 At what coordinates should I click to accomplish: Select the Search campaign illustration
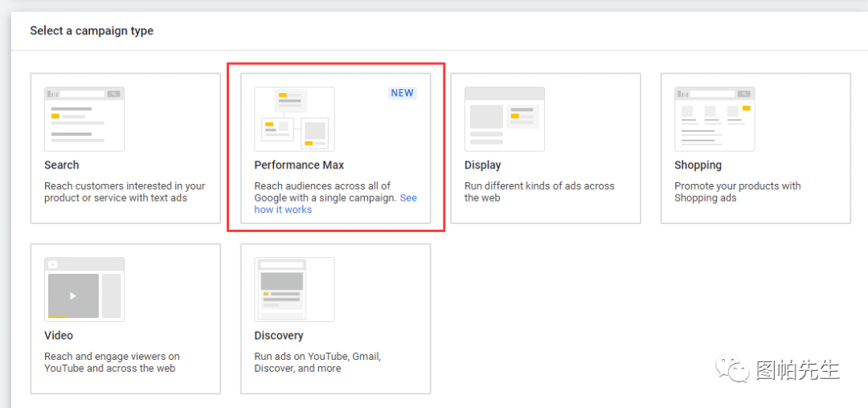(x=84, y=119)
